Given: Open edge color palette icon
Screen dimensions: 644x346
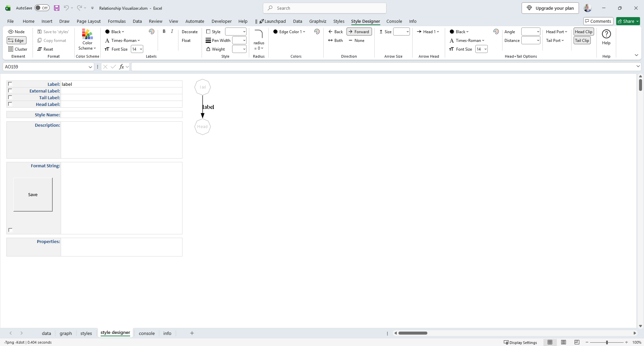Looking at the screenshot, I should pyautogui.click(x=317, y=32).
